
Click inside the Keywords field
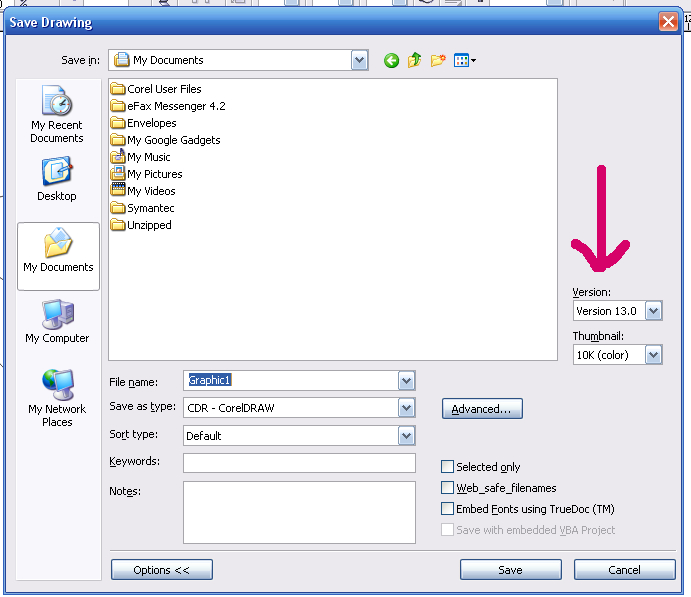[299, 463]
